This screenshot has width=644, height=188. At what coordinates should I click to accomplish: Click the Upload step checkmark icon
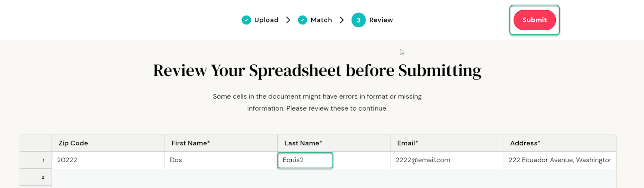246,20
